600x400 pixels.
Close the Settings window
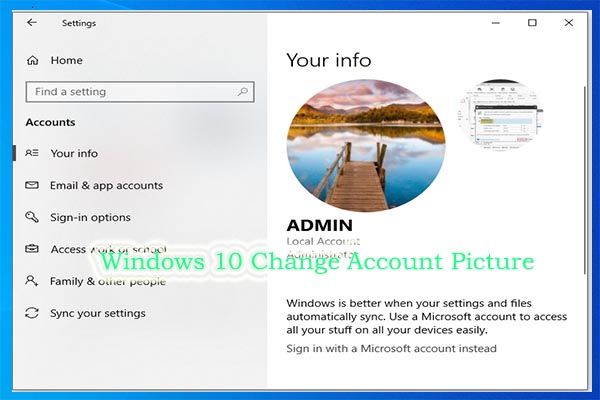[x=569, y=23]
